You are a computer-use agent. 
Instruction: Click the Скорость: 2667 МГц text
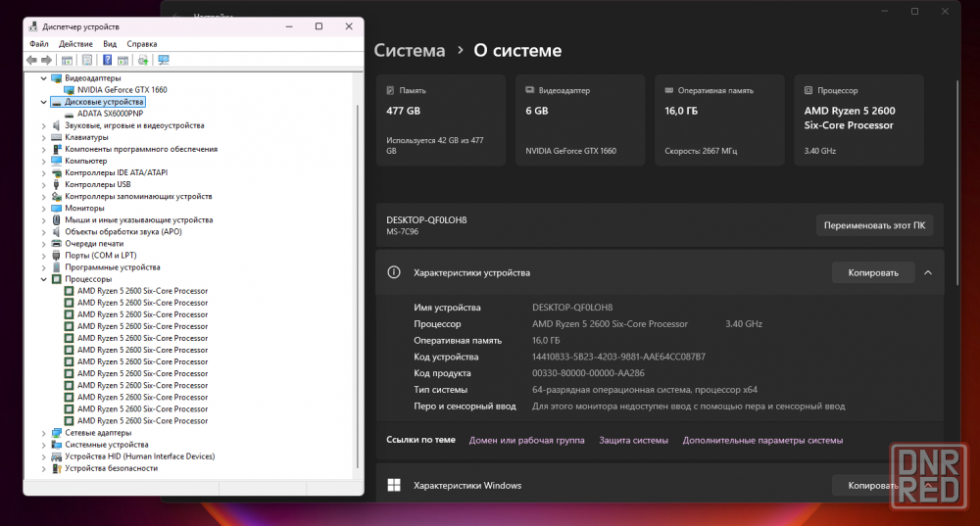pos(701,151)
